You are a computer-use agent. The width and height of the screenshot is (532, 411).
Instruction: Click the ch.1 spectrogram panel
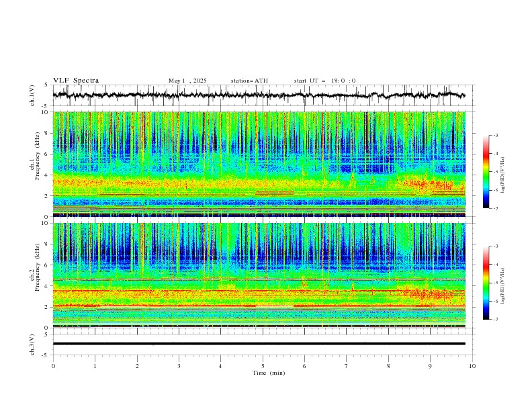click(259, 164)
